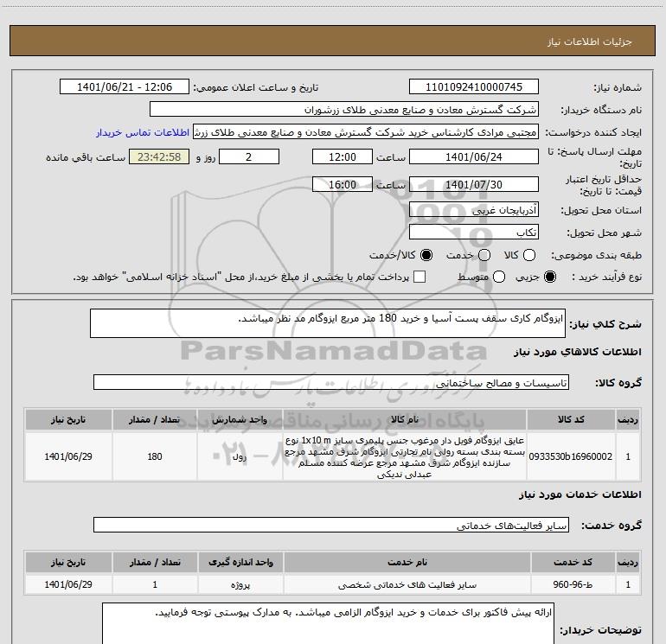The height and width of the screenshot is (644, 666).
Task: Click the buyer notes text box توضیحات خریدار
Action: pos(328,624)
